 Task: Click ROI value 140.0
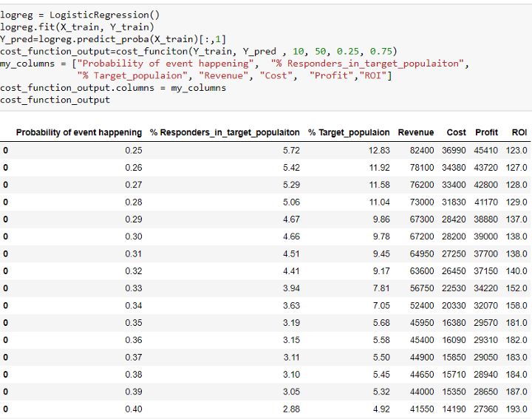516,271
